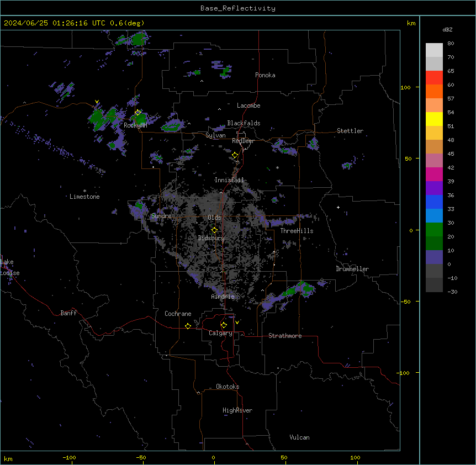Select the Olds town label
This screenshot has width=476, height=465.
(x=214, y=218)
